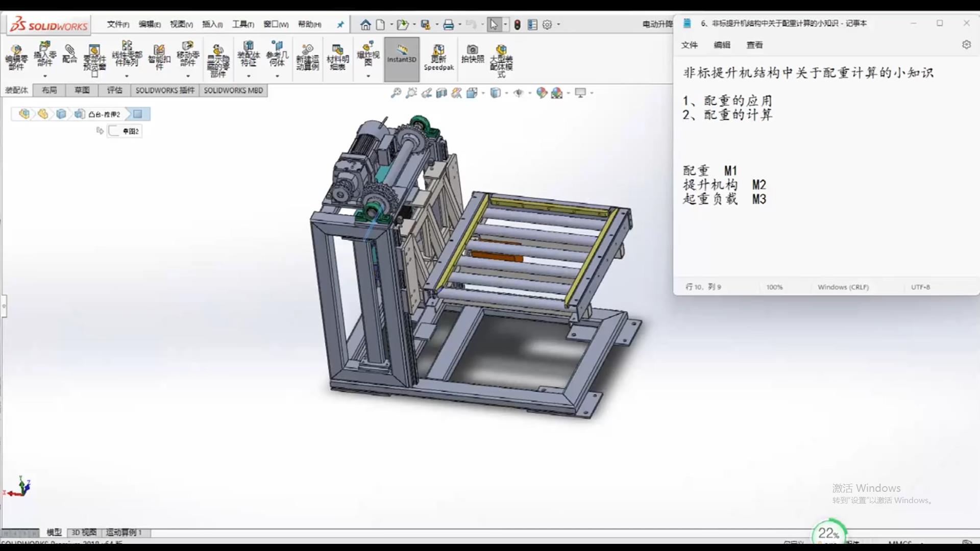
Task: Open the Edit (编辑) menu in SolidWorks
Action: [150, 24]
